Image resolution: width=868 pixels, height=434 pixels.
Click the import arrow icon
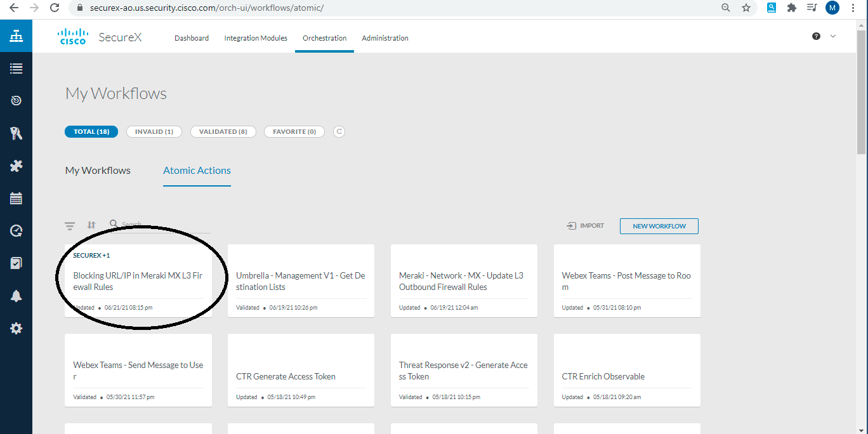[x=571, y=226]
